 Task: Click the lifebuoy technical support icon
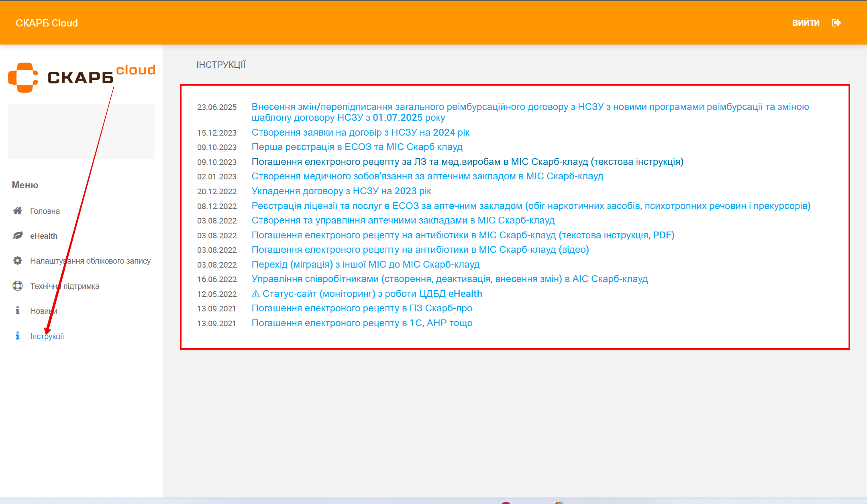(17, 286)
